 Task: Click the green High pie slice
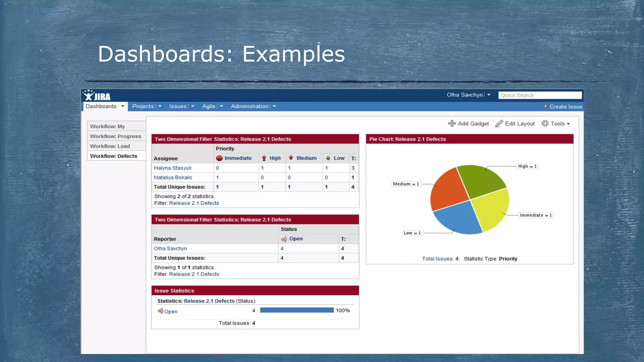pos(480,182)
